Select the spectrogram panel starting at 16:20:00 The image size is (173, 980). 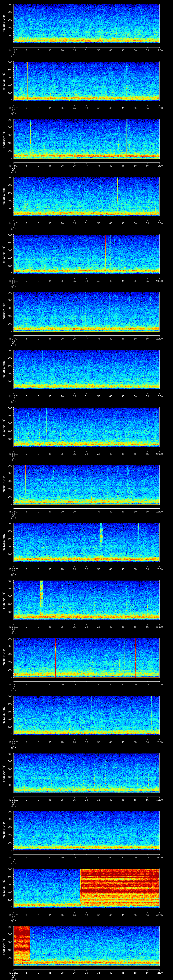86,254
